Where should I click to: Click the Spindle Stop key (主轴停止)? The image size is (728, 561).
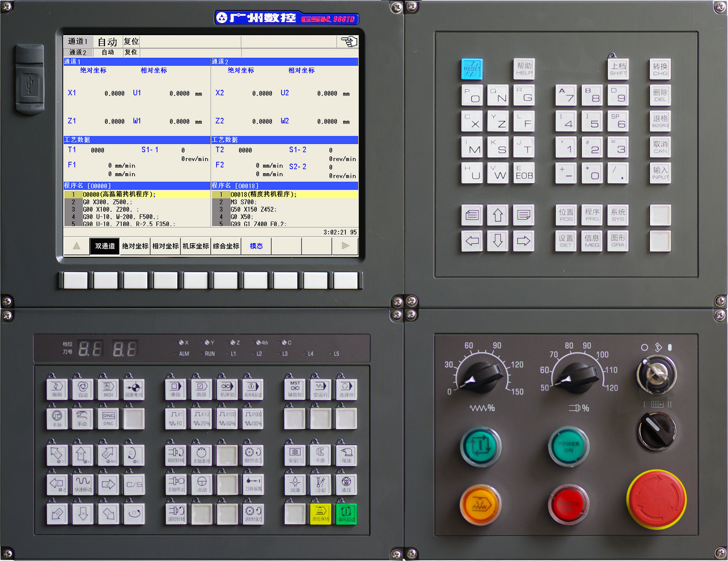176,484
